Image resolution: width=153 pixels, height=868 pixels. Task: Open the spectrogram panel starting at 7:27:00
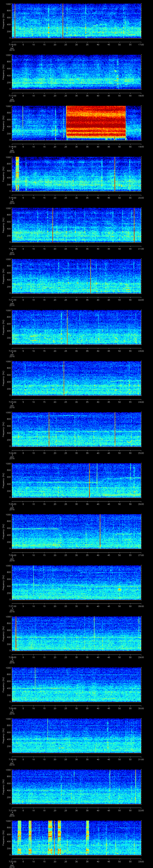coord(76,583)
